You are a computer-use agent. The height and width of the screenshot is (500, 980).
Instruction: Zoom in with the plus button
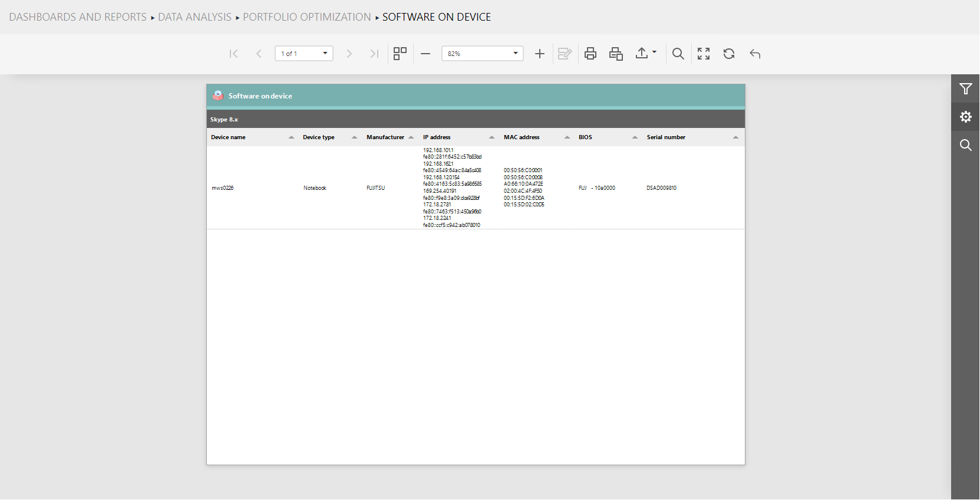point(539,54)
